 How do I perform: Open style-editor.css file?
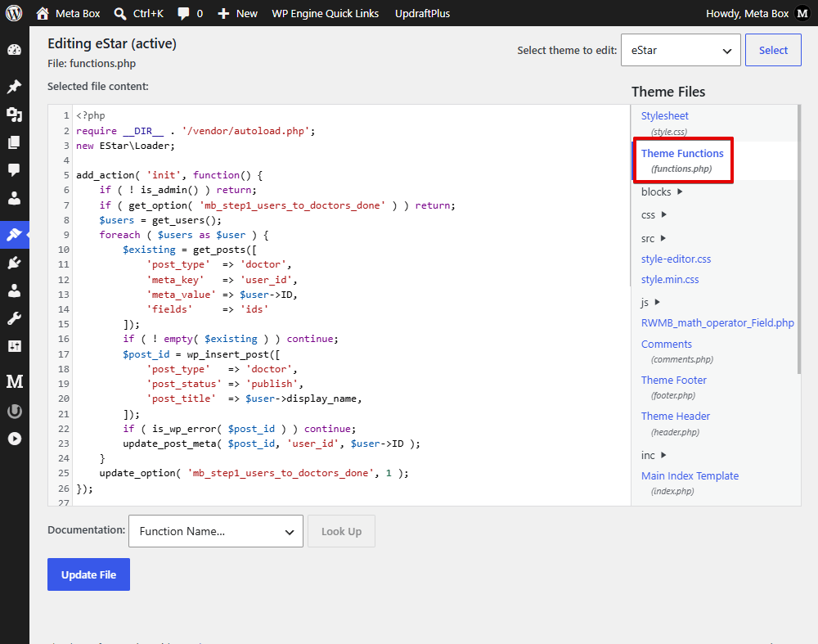676,259
